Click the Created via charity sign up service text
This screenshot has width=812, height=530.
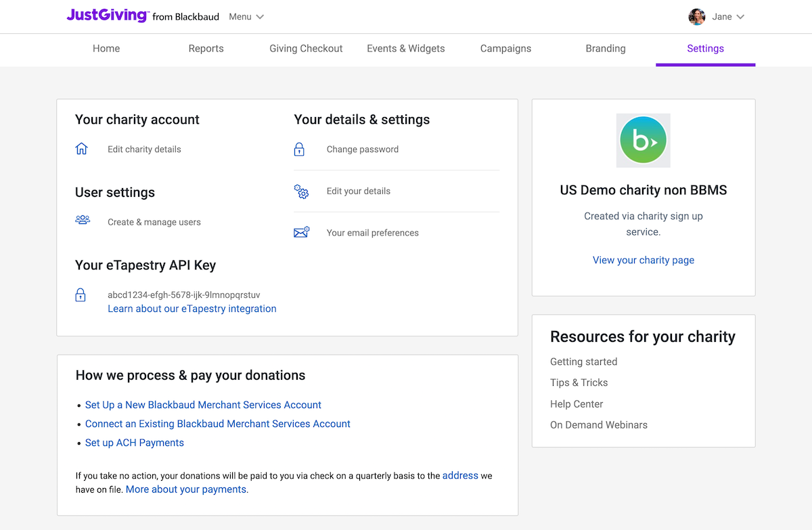coord(644,224)
